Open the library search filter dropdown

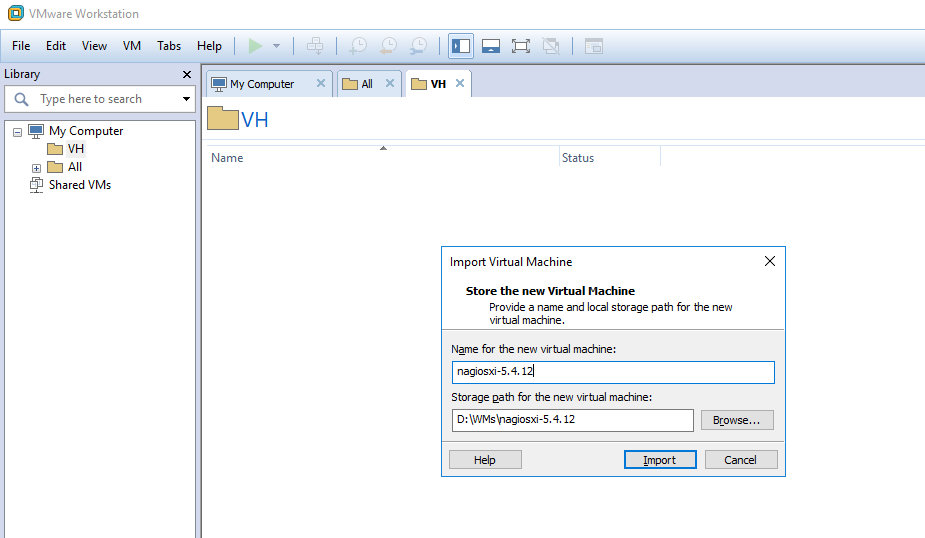[x=186, y=99]
